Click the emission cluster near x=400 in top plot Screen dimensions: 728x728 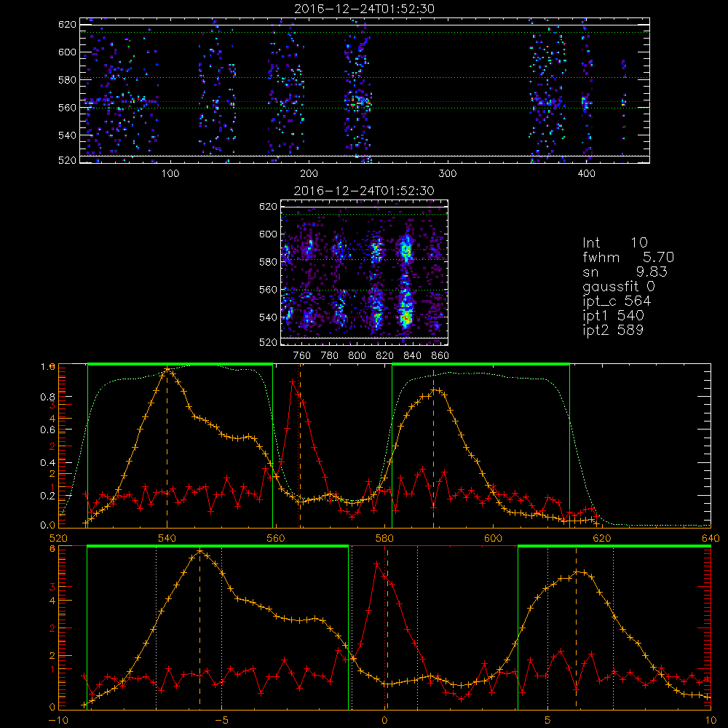pyautogui.click(x=585, y=103)
